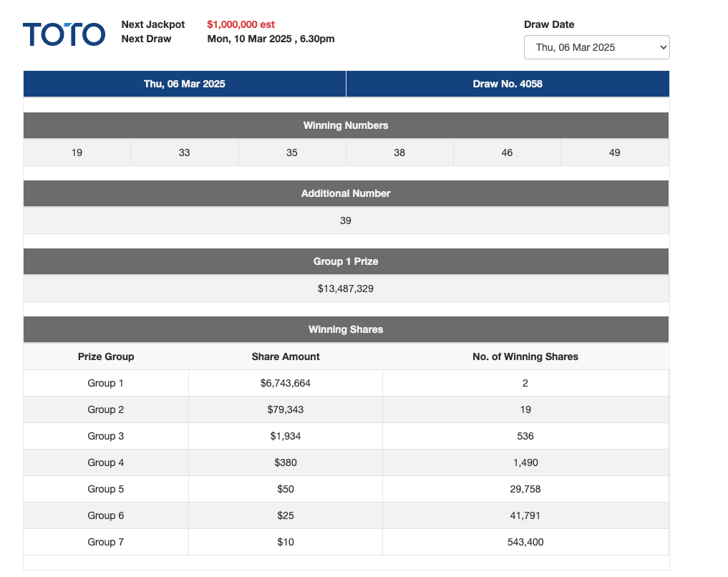Click the "Prize Group" column header

point(105,357)
